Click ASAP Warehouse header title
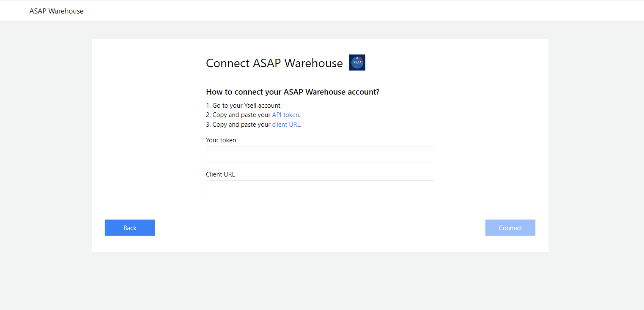The height and width of the screenshot is (310, 644). coord(57,11)
